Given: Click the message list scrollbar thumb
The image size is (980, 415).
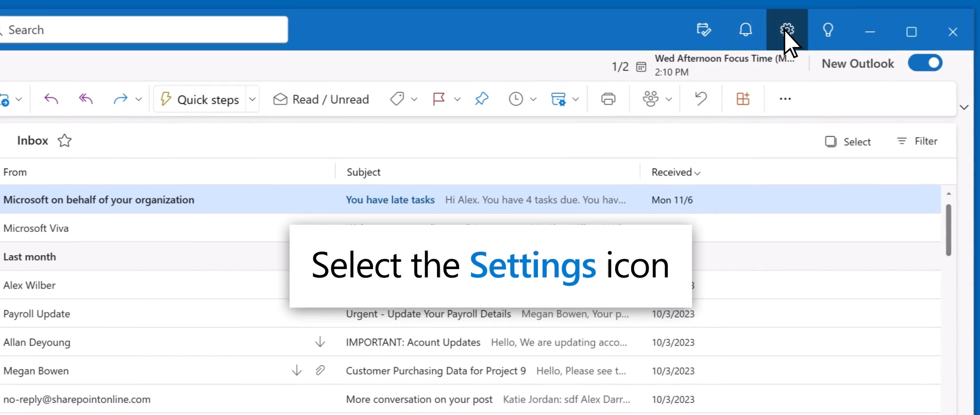Looking at the screenshot, I should [x=949, y=230].
